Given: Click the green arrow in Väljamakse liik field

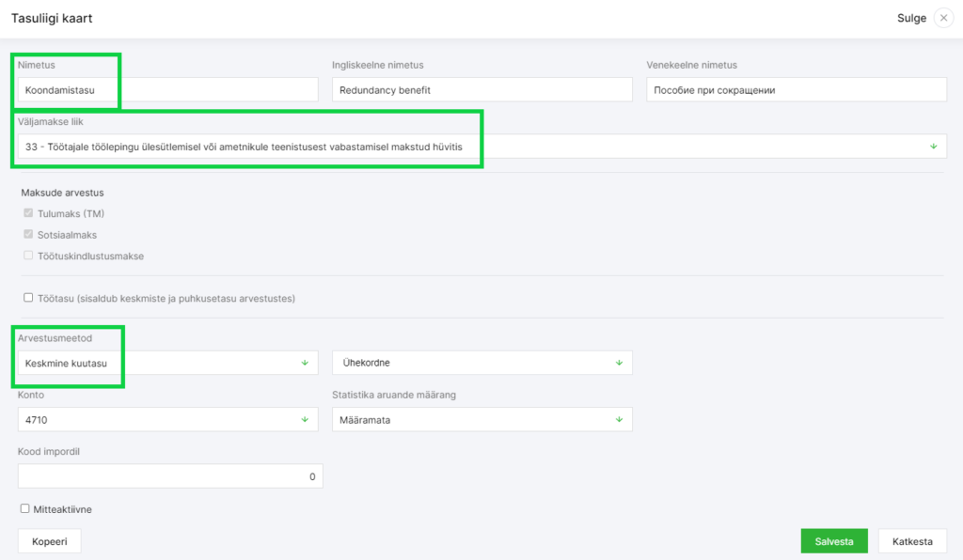Looking at the screenshot, I should [934, 147].
